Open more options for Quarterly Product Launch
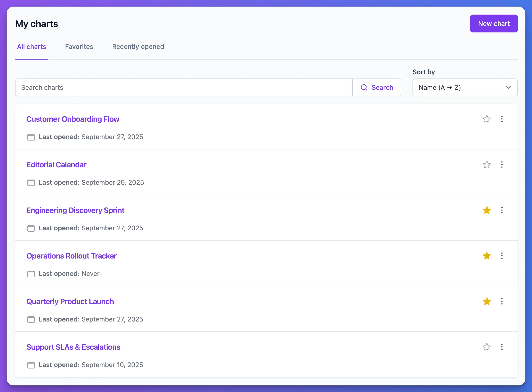Screen dimensions: 532x392 [x=502, y=301]
